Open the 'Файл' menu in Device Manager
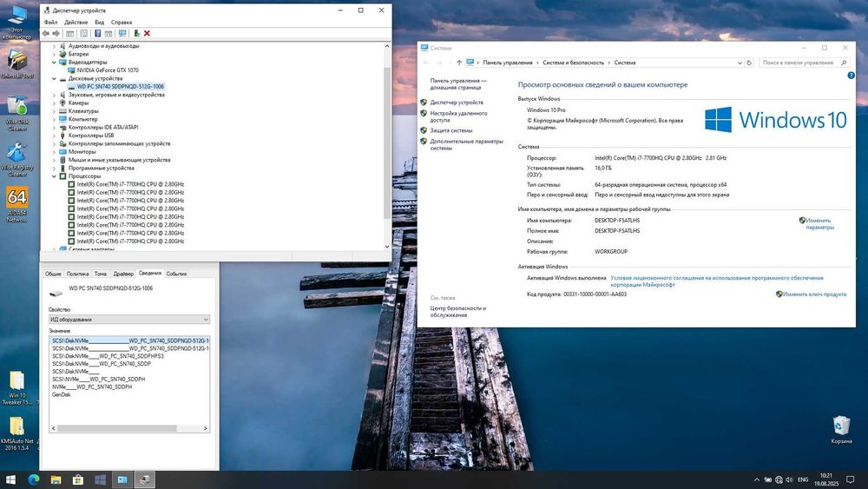This screenshot has height=489, width=868. [51, 23]
